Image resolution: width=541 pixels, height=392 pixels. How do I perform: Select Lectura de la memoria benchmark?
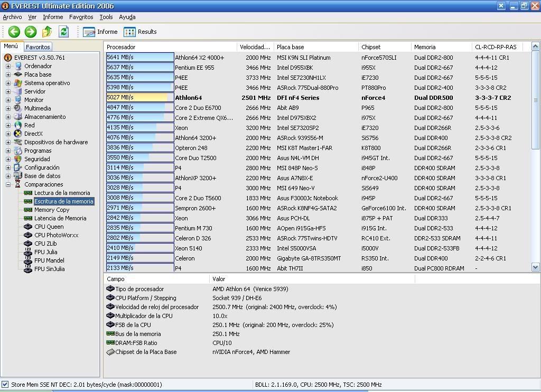[x=62, y=193]
